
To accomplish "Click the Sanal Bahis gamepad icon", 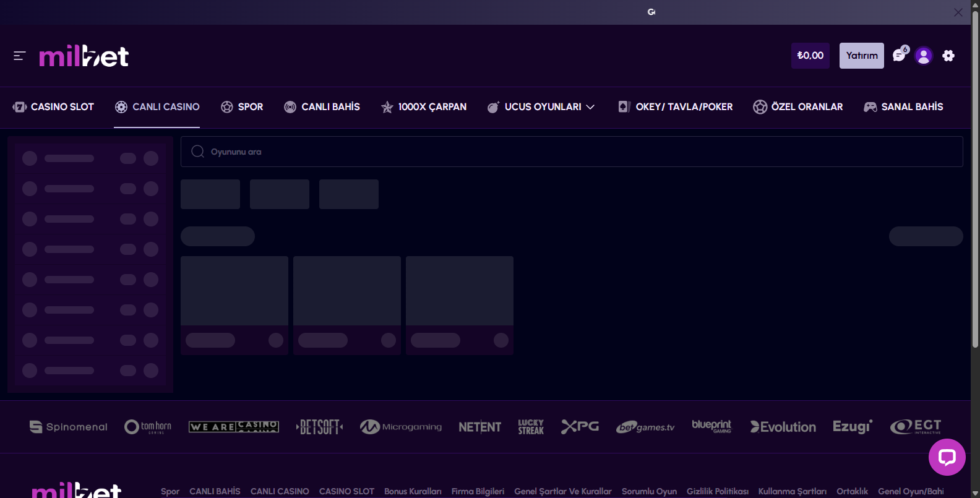I will pyautogui.click(x=870, y=107).
